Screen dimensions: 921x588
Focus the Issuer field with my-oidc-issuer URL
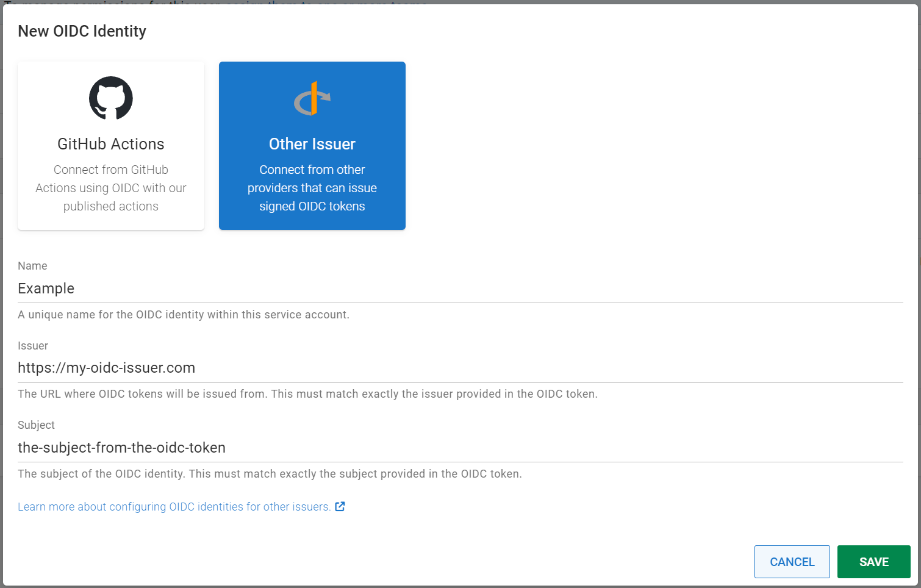click(x=244, y=367)
